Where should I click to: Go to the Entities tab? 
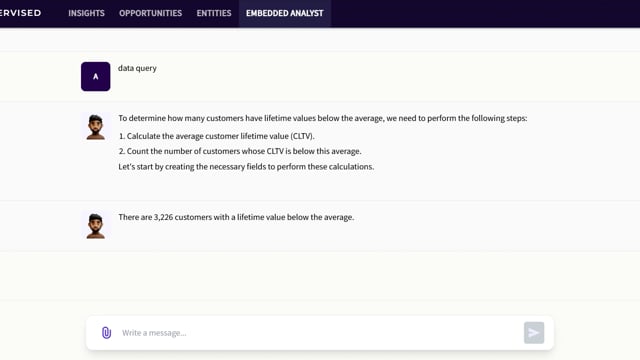coord(214,13)
